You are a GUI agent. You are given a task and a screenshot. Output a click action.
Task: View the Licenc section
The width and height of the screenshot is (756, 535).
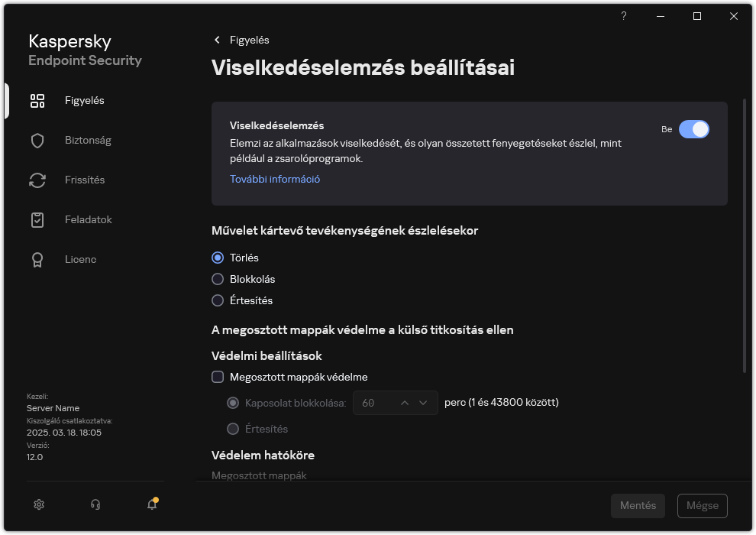point(80,259)
